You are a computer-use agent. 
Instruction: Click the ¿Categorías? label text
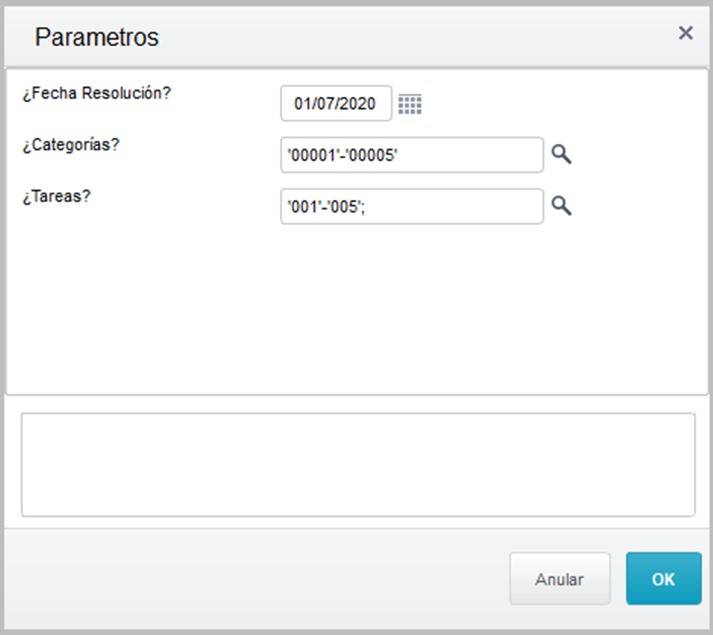pos(70,144)
